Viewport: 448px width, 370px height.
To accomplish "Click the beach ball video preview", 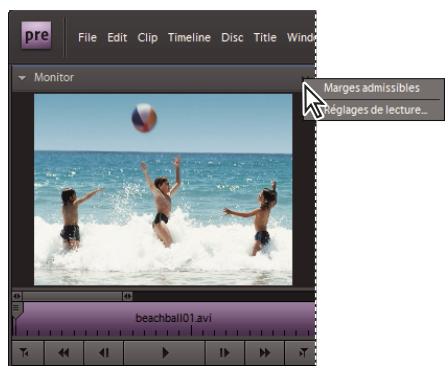I will point(163,189).
